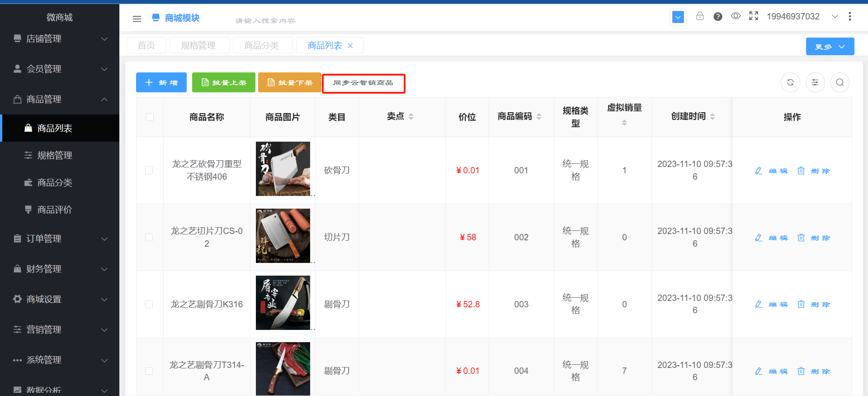Screen dimensions: 868x396
Task: Switch to the 商品分类 tab
Action: pos(262,45)
